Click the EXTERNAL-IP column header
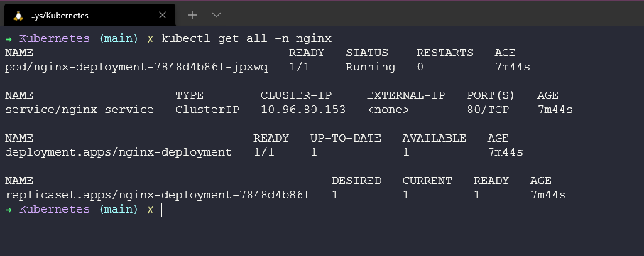 pos(406,96)
